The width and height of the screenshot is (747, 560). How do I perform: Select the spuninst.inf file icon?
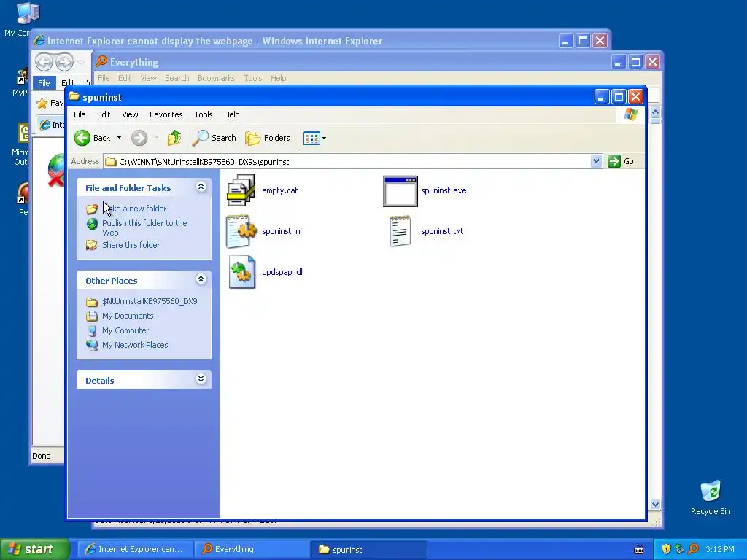[x=241, y=231]
